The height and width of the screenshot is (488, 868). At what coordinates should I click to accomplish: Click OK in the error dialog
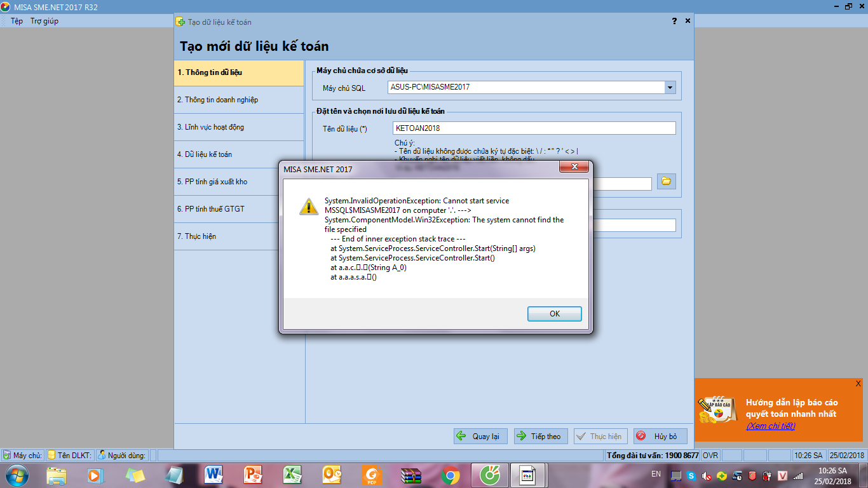pos(554,314)
